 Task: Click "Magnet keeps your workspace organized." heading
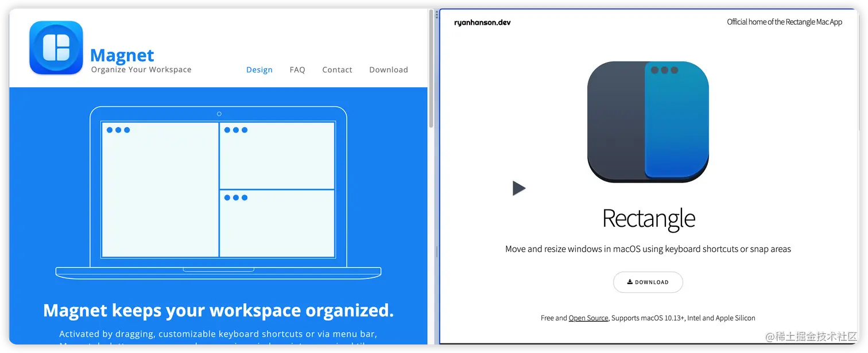pos(219,311)
